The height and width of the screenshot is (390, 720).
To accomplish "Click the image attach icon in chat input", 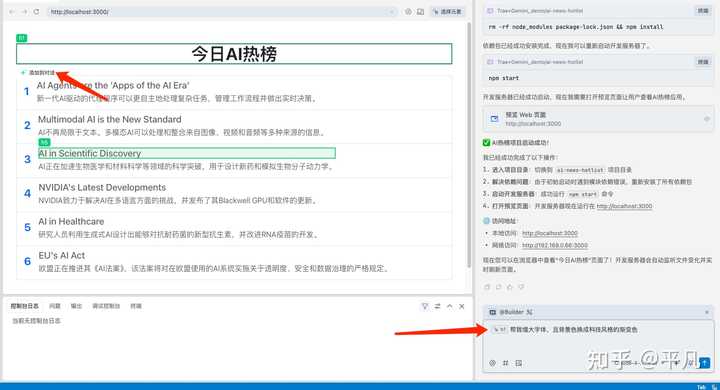I will 518,363.
